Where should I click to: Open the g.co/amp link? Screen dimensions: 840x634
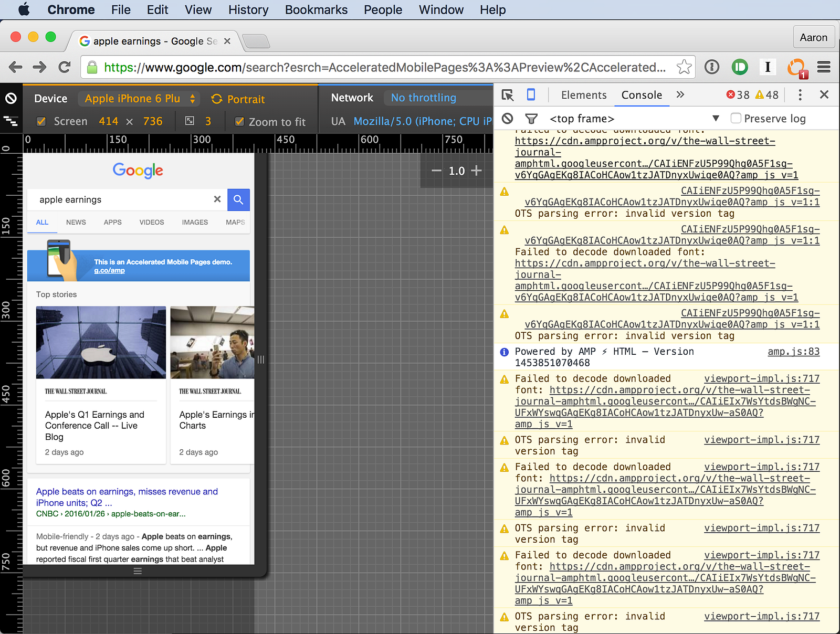[109, 270]
